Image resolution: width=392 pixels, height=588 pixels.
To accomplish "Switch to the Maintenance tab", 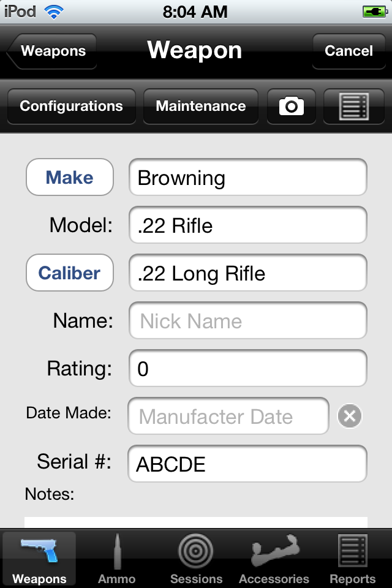I will tap(200, 106).
